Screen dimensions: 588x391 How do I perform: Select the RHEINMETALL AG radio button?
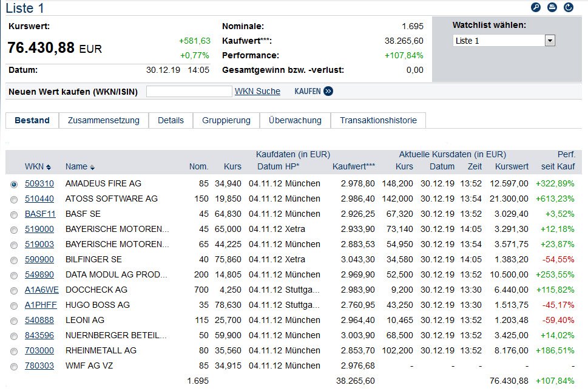(14, 351)
